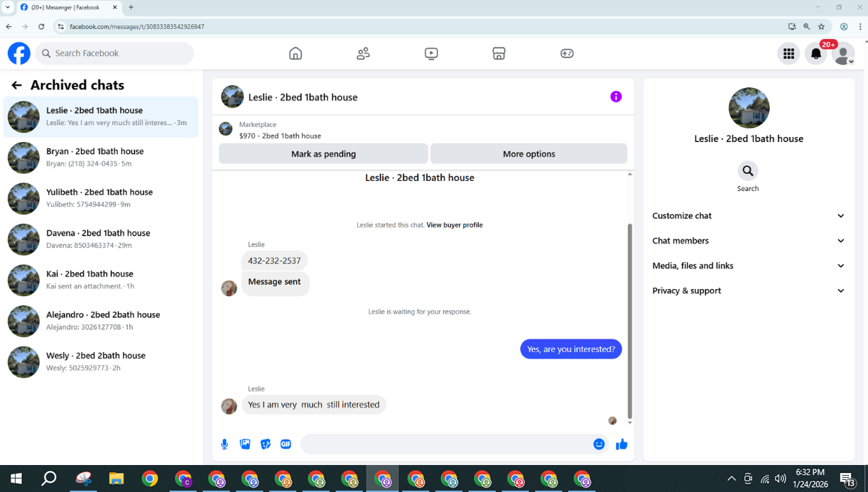Open Wesly 2bed 2bath house chat
Screen dimensions: 868x492
pyautogui.click(x=102, y=361)
